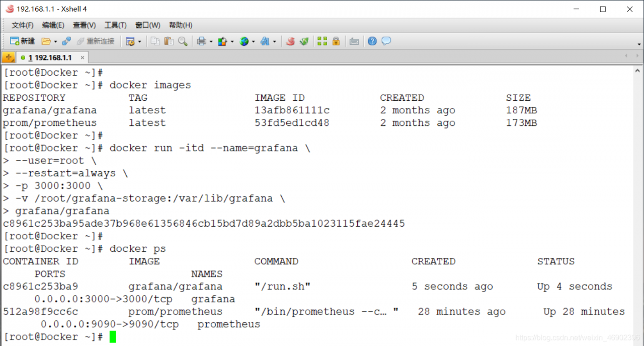
Task: Click the green terminal cursor
Action: pos(113,337)
